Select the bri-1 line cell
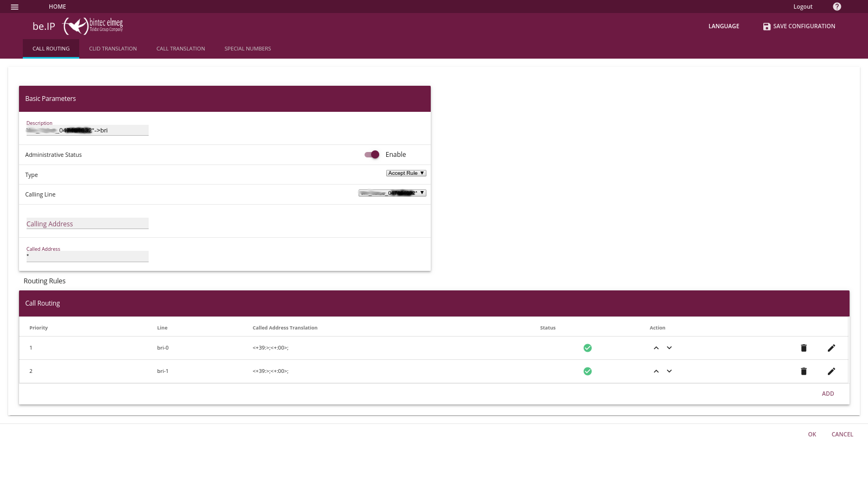 click(163, 371)
